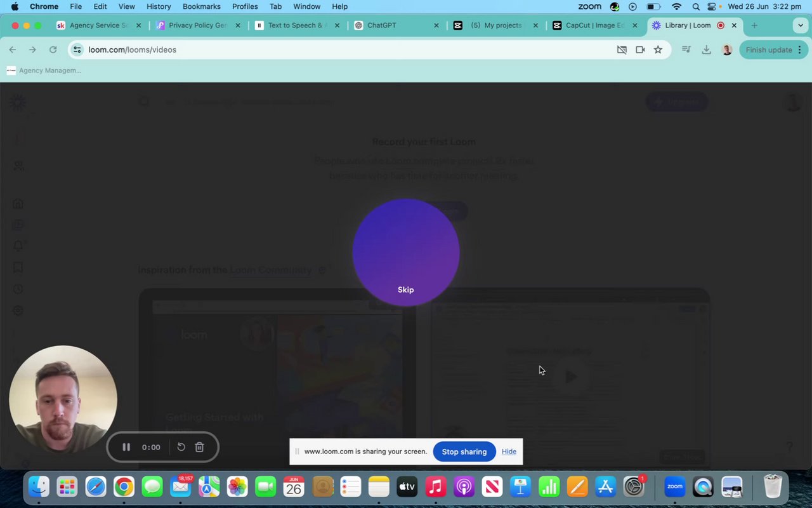Restart the Loom recording
This screenshot has height=508, width=812.
point(181,447)
